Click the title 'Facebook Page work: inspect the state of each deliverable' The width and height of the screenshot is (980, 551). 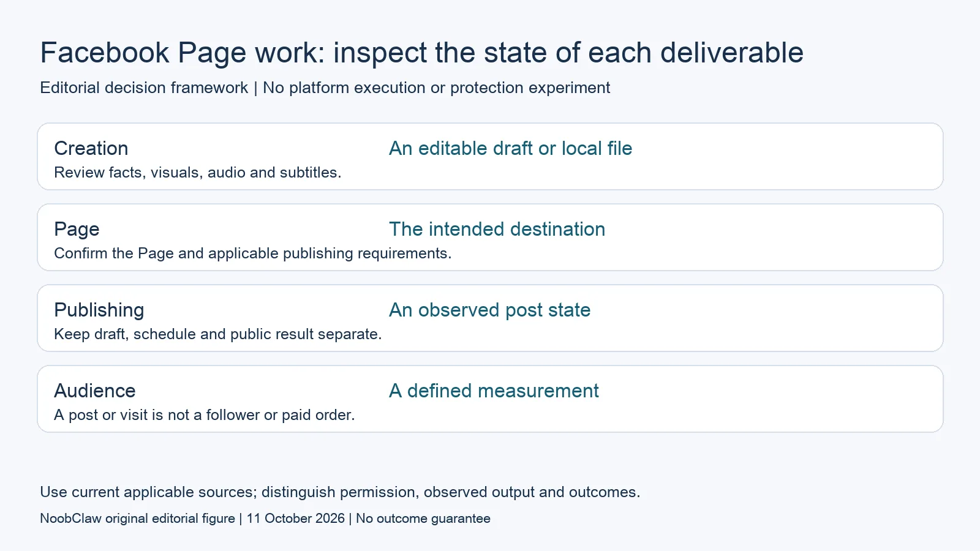click(x=421, y=53)
